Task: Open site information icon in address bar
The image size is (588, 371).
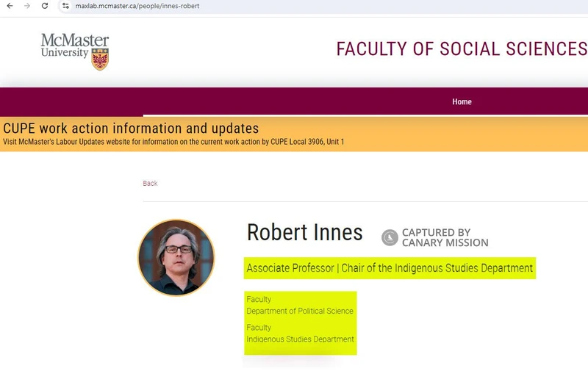Action: 65,6
